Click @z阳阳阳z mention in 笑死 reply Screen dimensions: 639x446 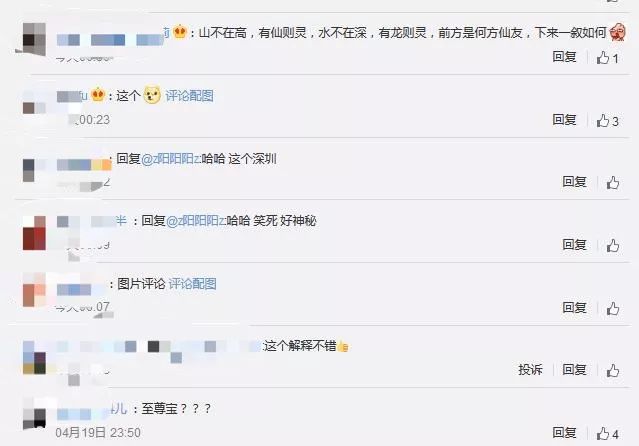point(195,221)
